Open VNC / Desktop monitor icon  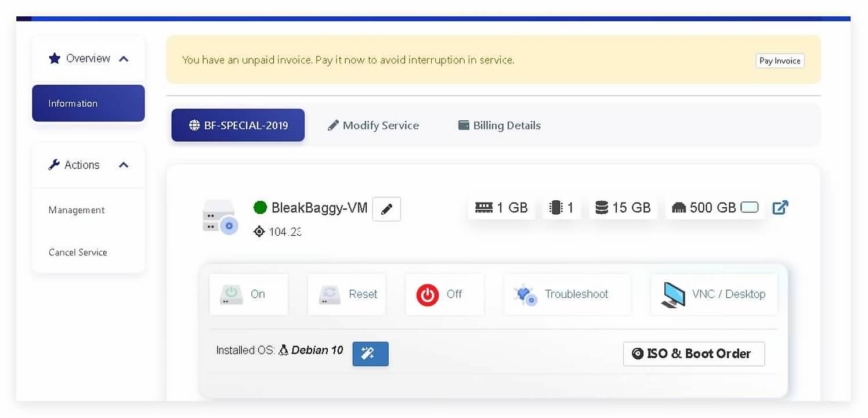(x=673, y=295)
